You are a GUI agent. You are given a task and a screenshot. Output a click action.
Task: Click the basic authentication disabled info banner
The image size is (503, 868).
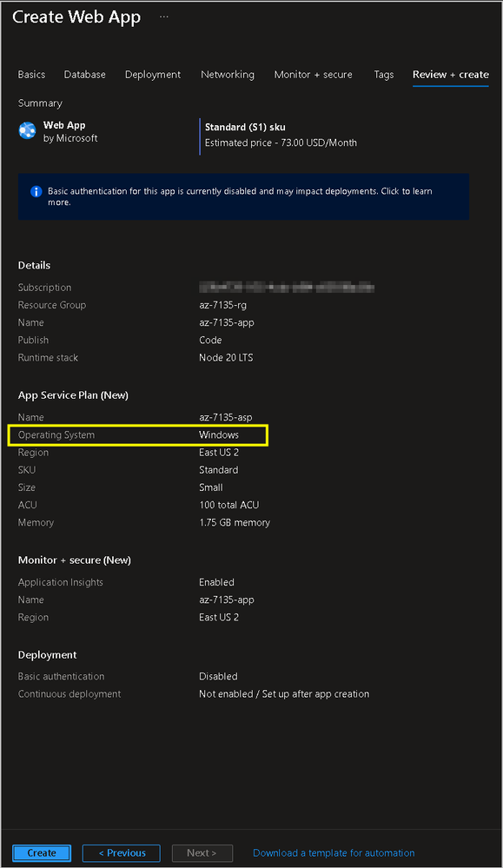[243, 196]
